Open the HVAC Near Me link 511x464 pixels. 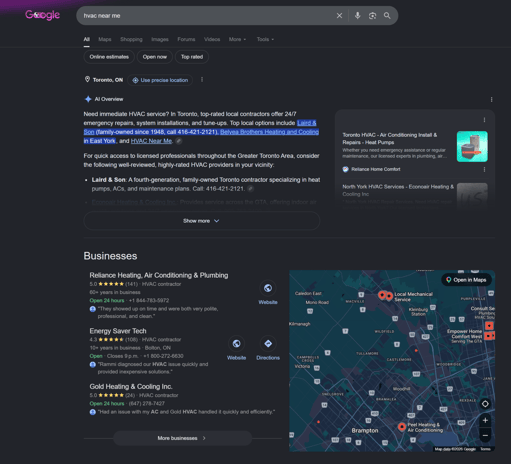pyautogui.click(x=151, y=141)
